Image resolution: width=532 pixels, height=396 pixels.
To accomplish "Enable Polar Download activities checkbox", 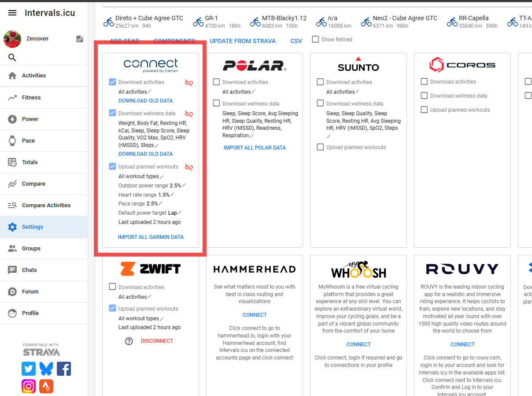I will click(217, 82).
